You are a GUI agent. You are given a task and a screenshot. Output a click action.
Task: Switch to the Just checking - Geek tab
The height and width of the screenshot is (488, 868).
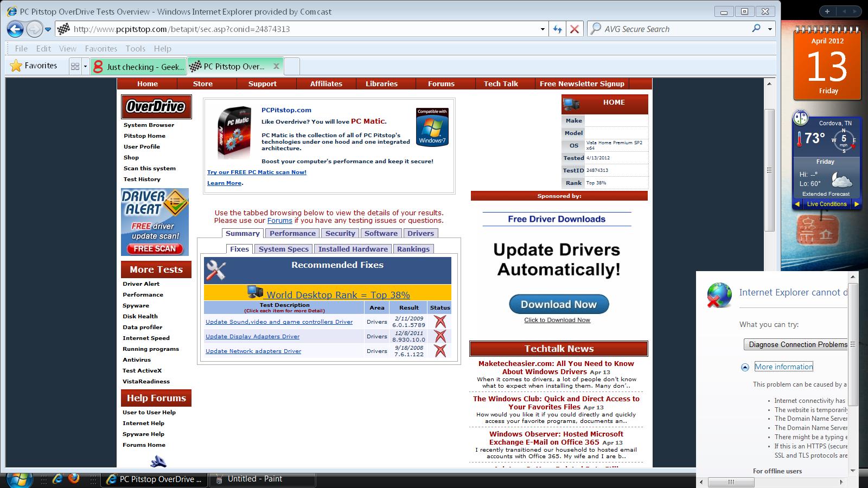click(x=139, y=67)
